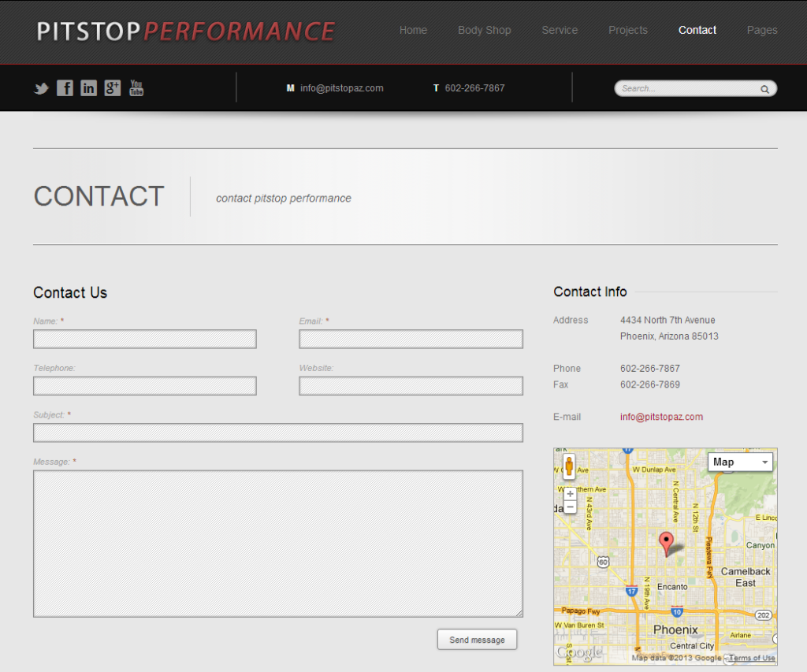Click the LinkedIn social icon
This screenshot has height=672, width=807.
point(88,87)
